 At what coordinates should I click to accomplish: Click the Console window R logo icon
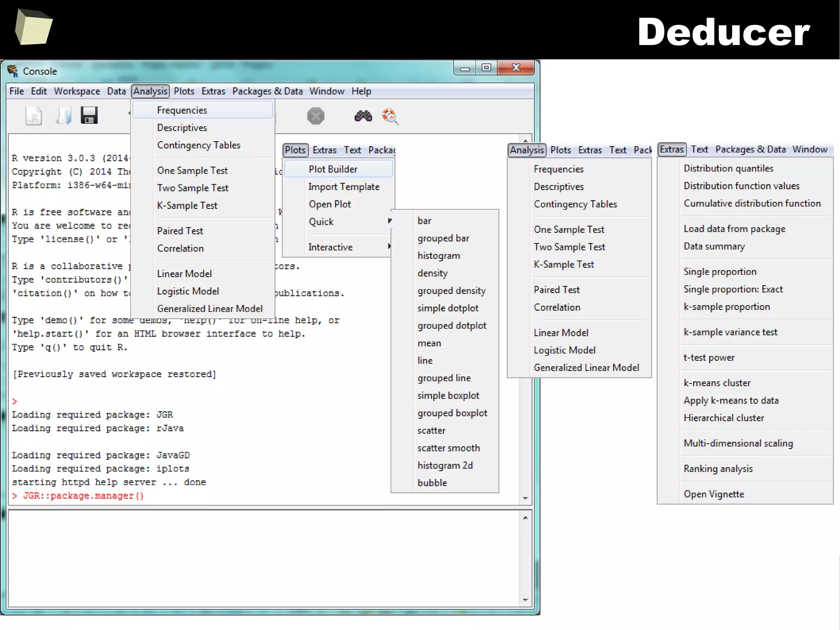pos(13,71)
